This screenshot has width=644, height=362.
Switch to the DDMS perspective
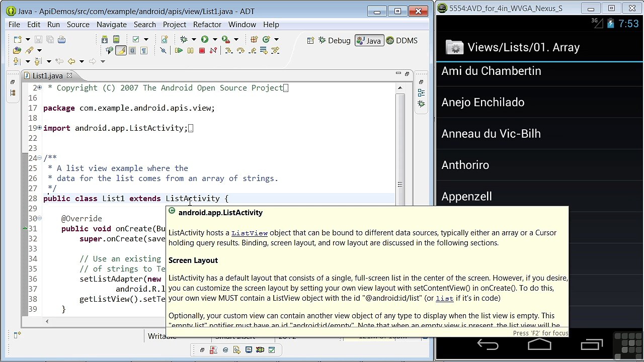click(401, 41)
